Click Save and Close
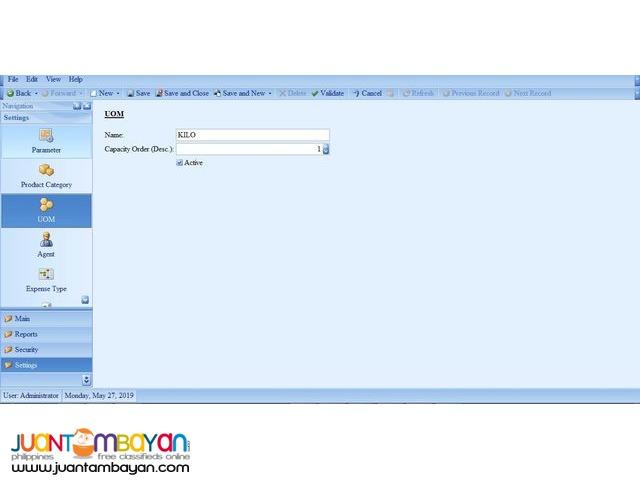Image resolution: width=640 pixels, height=480 pixels. click(x=182, y=93)
